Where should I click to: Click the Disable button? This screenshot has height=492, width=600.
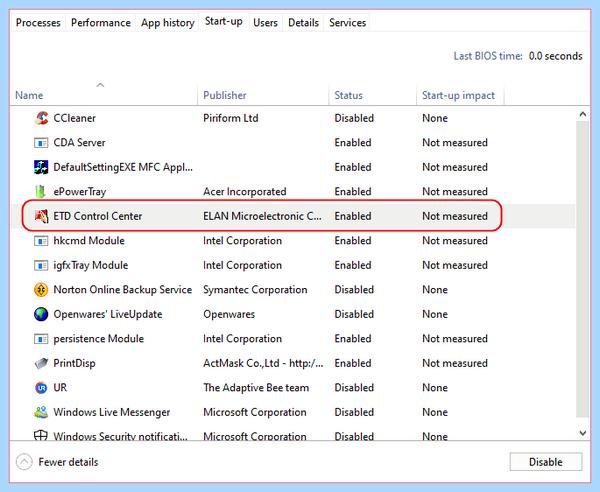coord(546,462)
